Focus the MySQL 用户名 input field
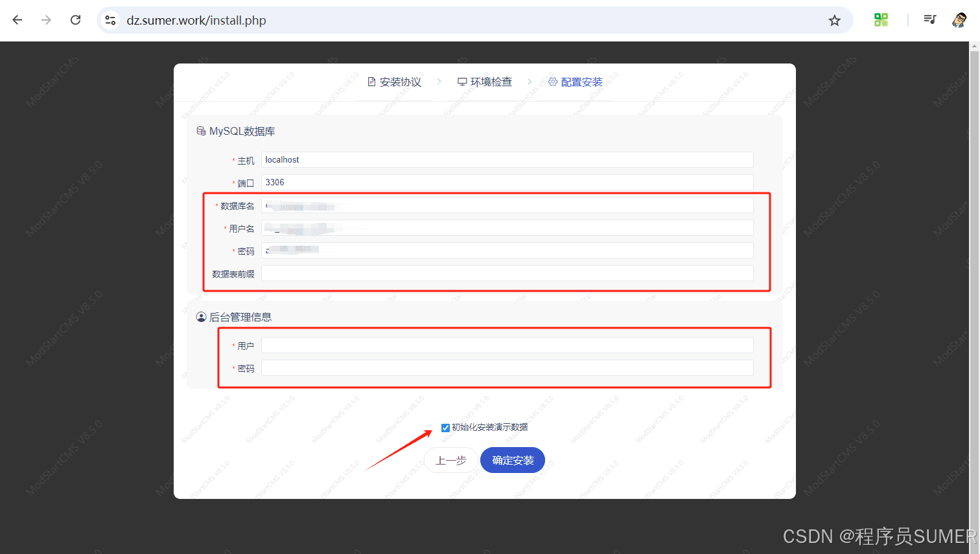Image resolution: width=980 pixels, height=554 pixels. point(507,228)
